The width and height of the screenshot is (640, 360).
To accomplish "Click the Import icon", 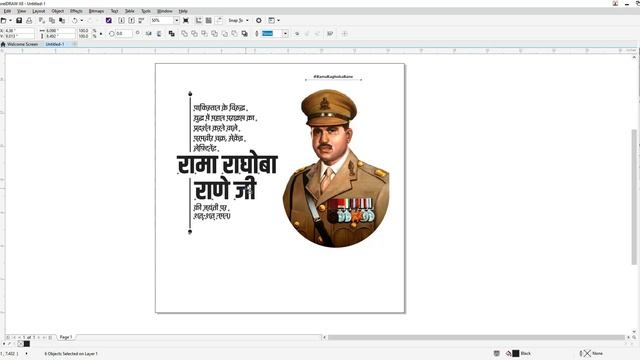I will tap(121, 20).
